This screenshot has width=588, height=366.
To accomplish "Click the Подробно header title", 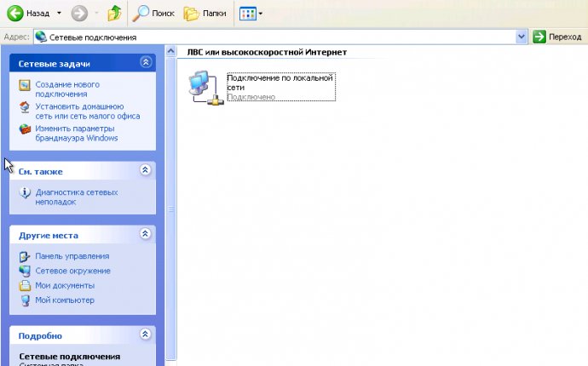I will coord(40,335).
